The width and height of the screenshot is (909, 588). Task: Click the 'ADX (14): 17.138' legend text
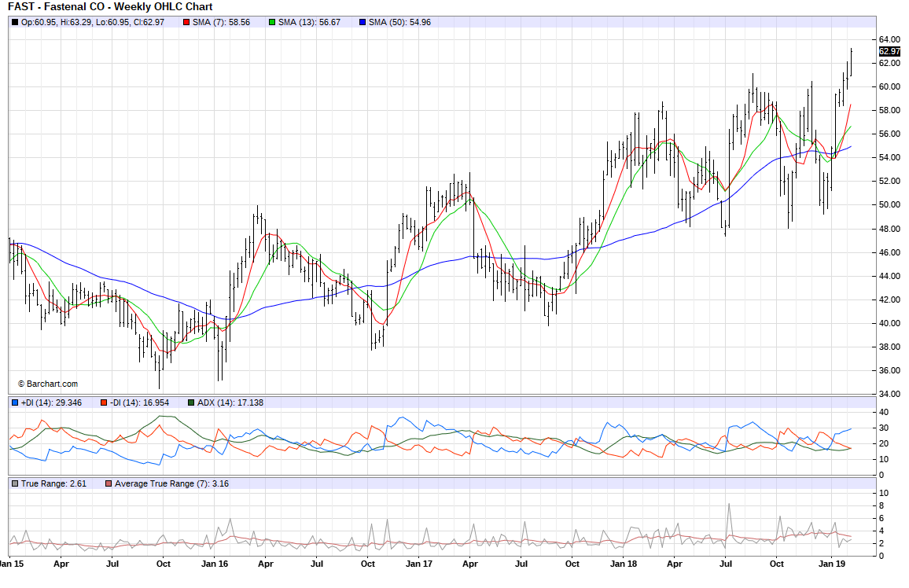pos(230,402)
